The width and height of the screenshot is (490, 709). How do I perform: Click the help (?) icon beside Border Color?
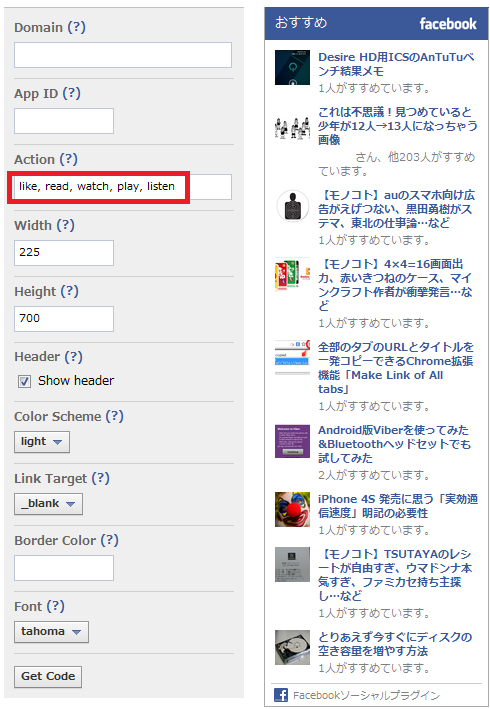[x=109, y=540]
